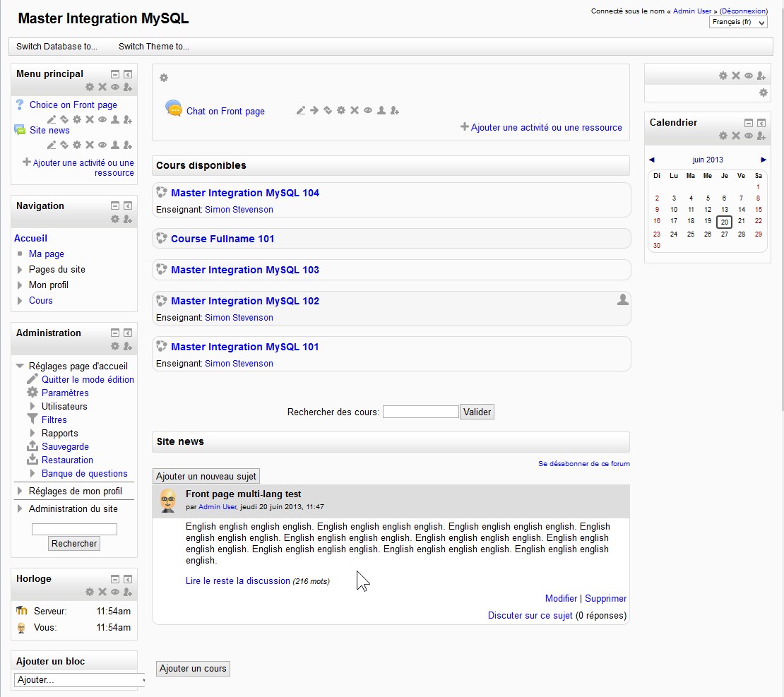Open the Navigation block gear settings
This screenshot has width=784, height=697.
[115, 219]
